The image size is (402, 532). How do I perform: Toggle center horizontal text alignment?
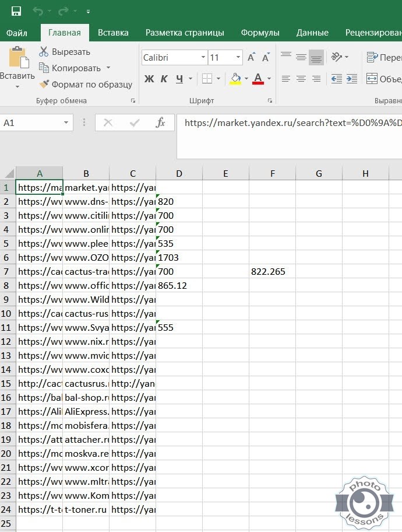(x=301, y=79)
